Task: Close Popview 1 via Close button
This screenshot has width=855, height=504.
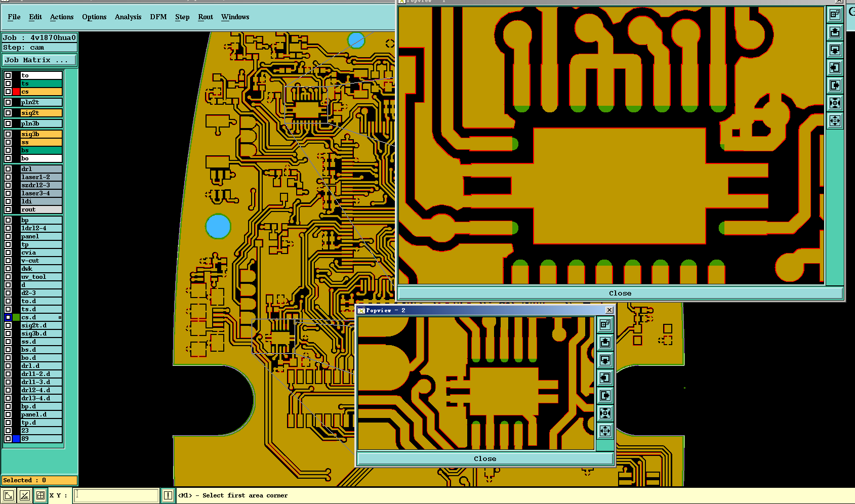Action: (620, 293)
